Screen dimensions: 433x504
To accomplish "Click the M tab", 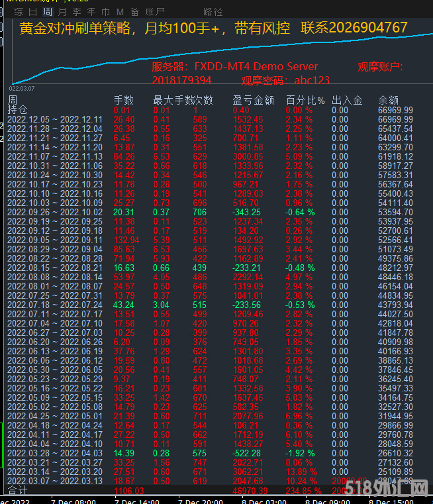I will click(120, 12).
